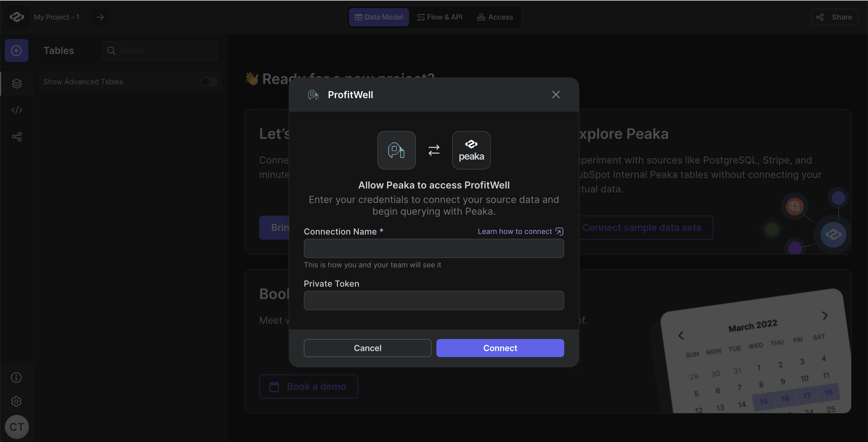Open the layers icon in left sidebar

(x=17, y=83)
